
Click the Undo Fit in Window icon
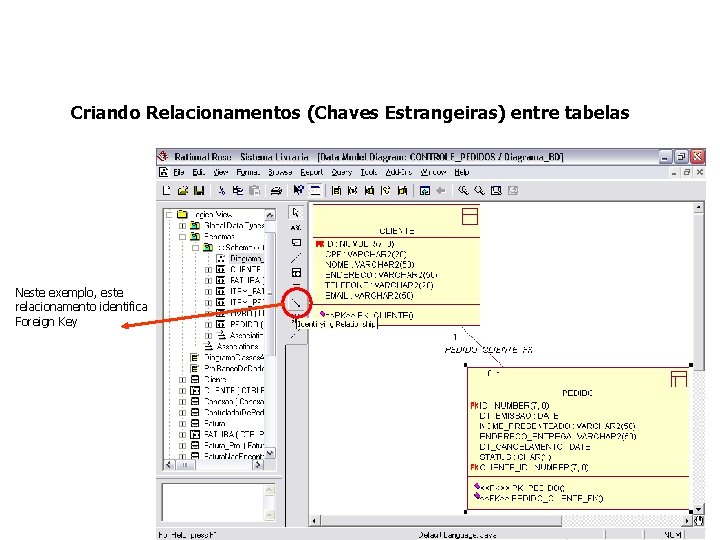click(x=513, y=190)
